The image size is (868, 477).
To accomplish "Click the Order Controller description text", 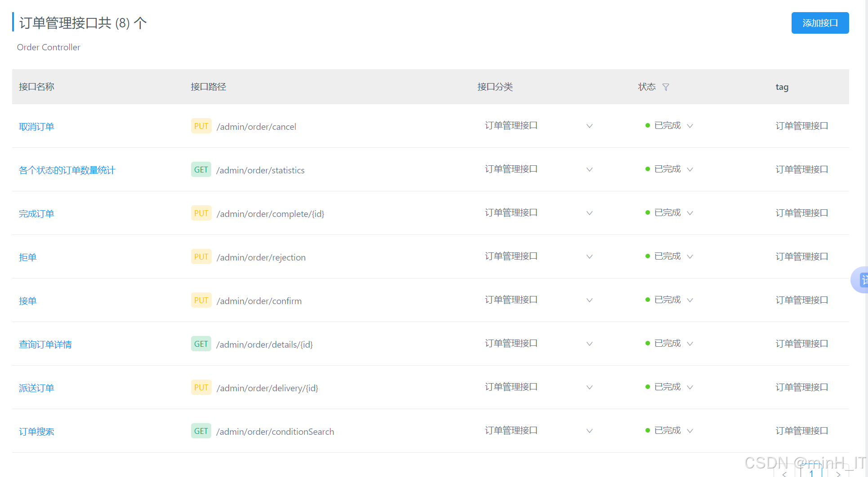I will tap(49, 47).
